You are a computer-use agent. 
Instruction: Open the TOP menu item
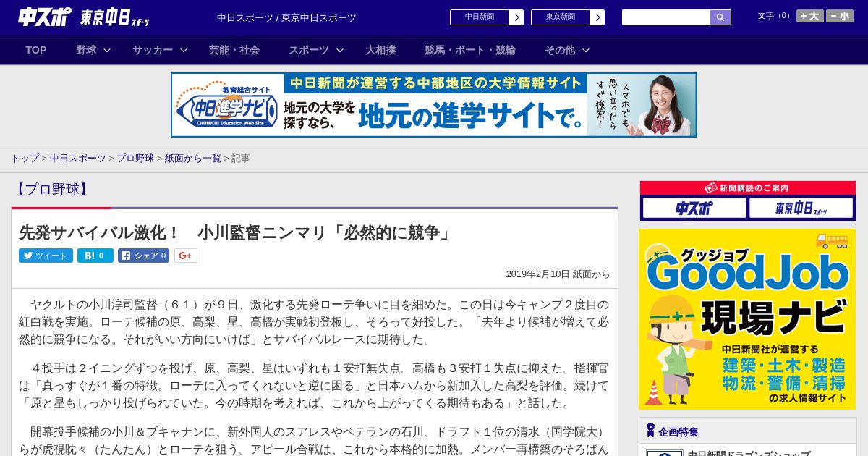(x=36, y=50)
